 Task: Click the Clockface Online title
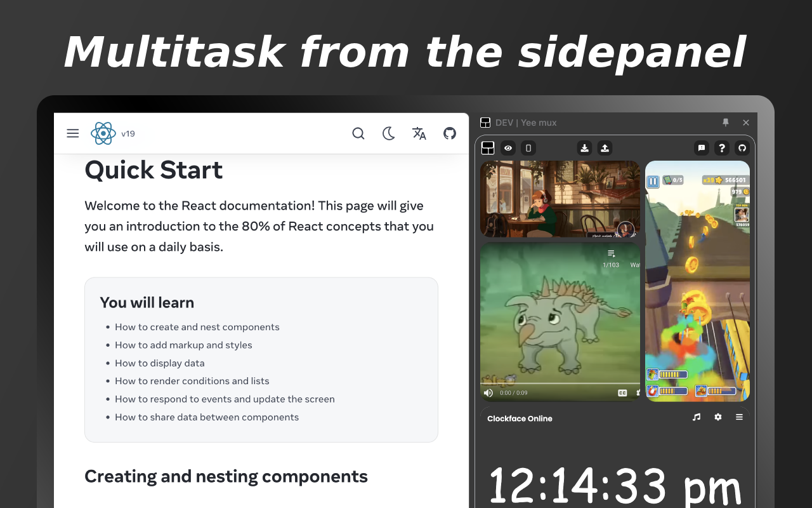[x=520, y=418]
